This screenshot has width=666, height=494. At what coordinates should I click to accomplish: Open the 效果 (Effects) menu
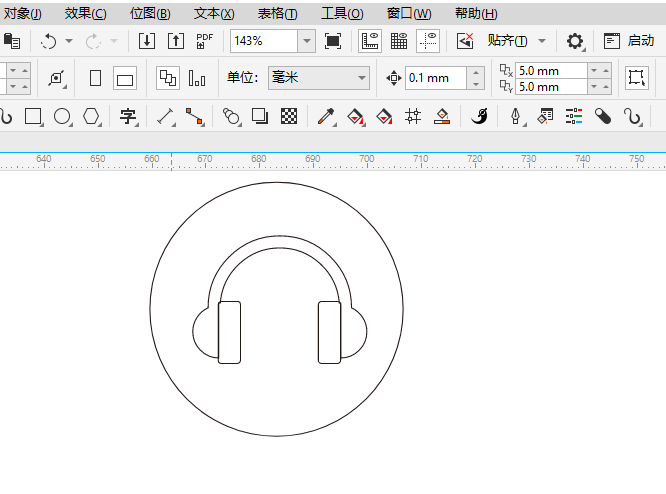[85, 13]
